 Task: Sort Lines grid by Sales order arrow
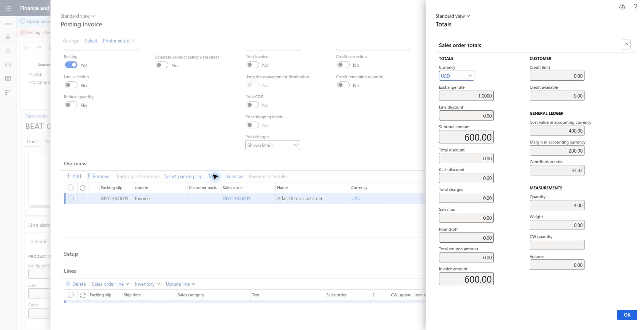tap(373, 295)
